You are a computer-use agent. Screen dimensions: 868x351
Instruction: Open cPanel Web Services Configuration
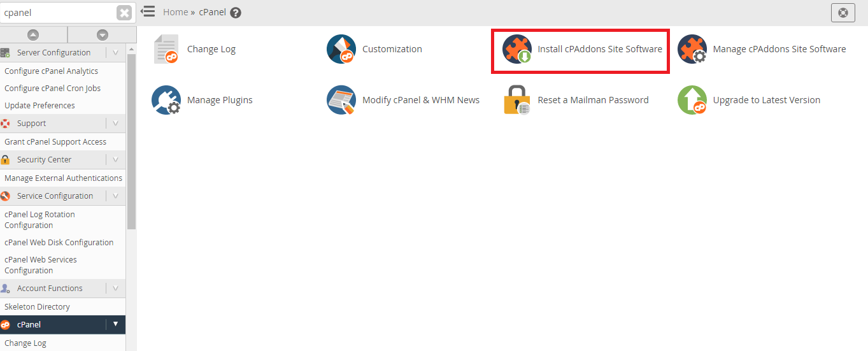(41, 265)
